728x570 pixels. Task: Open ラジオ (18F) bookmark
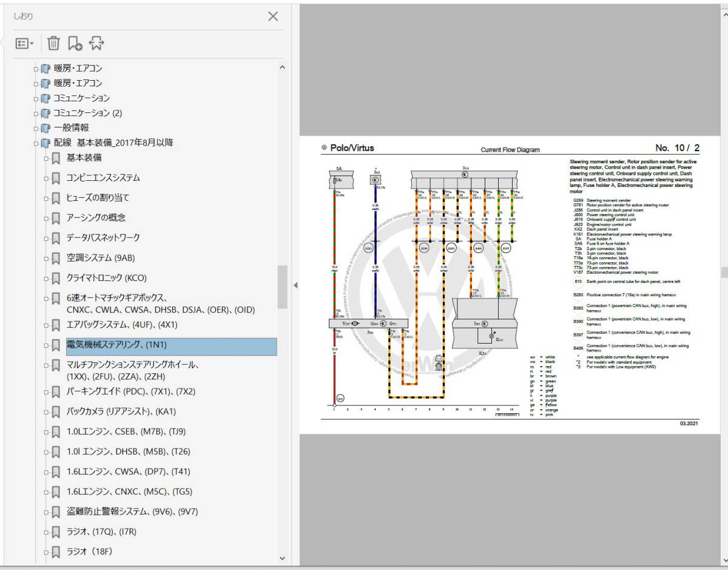pyautogui.click(x=90, y=551)
